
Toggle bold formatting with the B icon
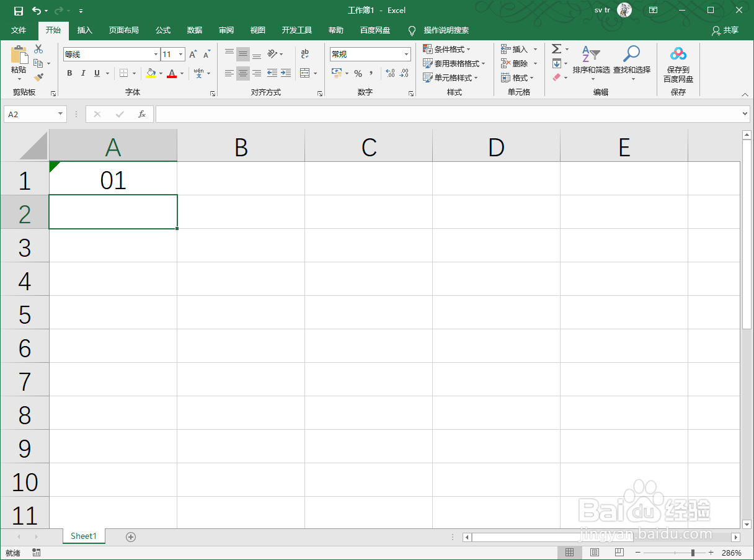click(69, 73)
